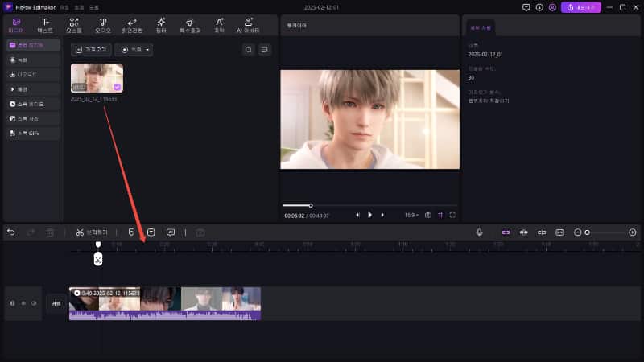
Task: Add text with the T icon in timeline toolbar
Action: (151, 232)
